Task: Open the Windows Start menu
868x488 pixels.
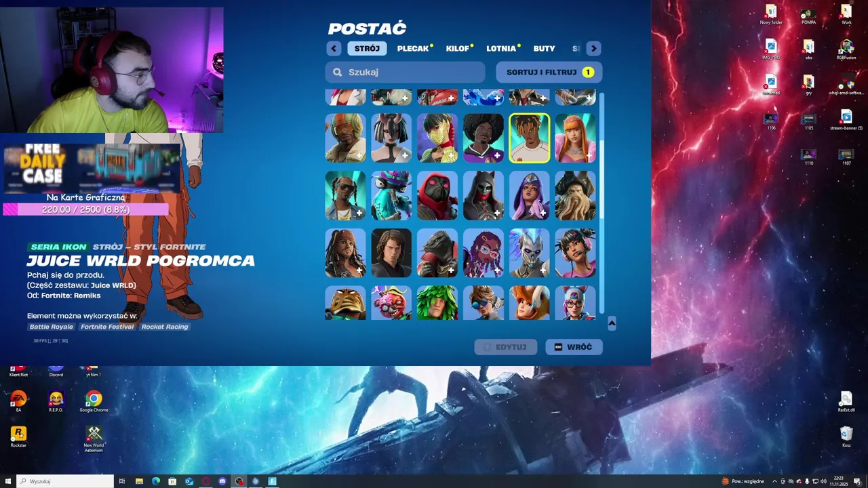Action: [8, 481]
